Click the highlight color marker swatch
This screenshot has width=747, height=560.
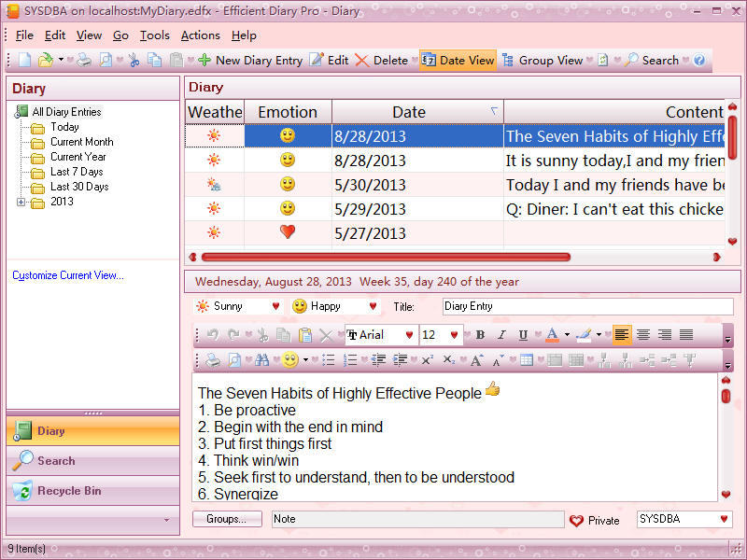pyautogui.click(x=585, y=335)
